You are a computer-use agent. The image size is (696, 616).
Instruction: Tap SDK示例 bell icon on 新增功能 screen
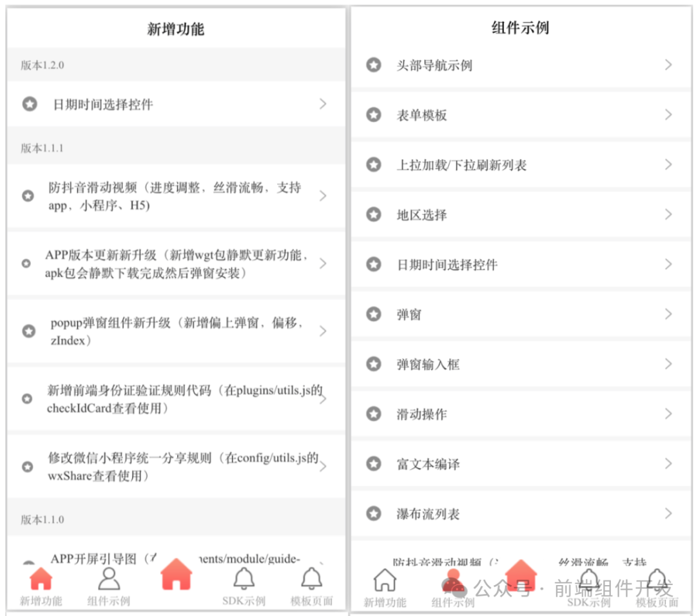click(x=244, y=578)
